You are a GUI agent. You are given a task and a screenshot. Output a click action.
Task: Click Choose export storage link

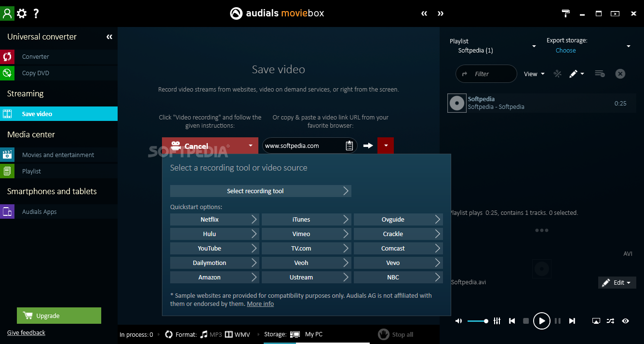(x=565, y=50)
